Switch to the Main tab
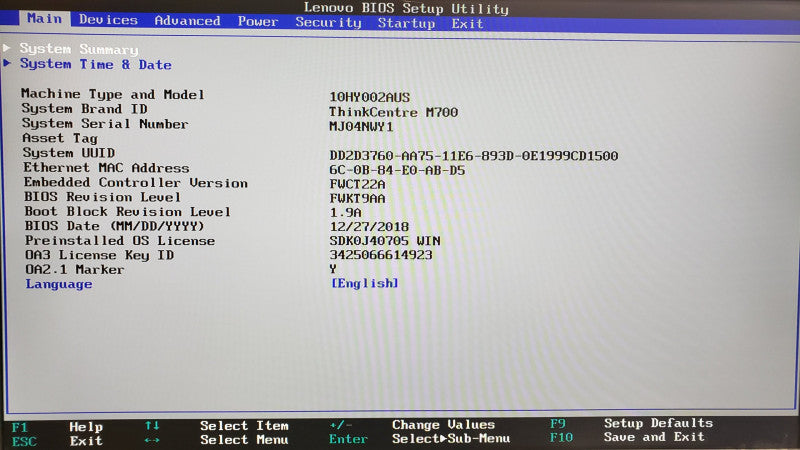The height and width of the screenshot is (450, 800). [44, 19]
